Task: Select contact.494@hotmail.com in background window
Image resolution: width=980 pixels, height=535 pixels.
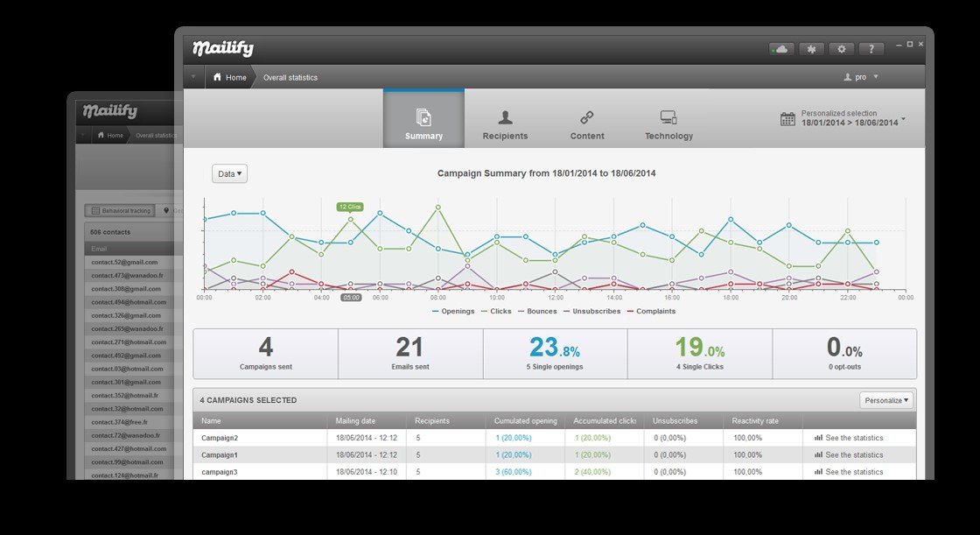Action: 129,302
